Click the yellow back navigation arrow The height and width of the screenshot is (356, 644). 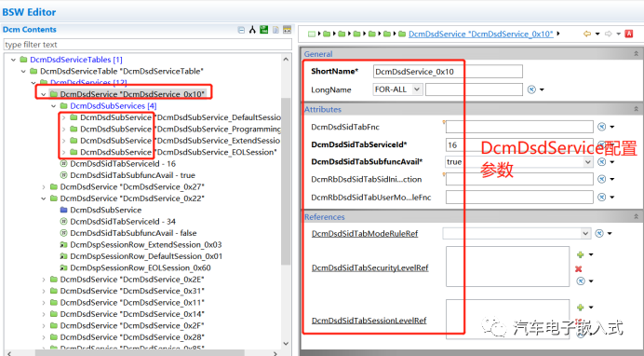point(587,34)
